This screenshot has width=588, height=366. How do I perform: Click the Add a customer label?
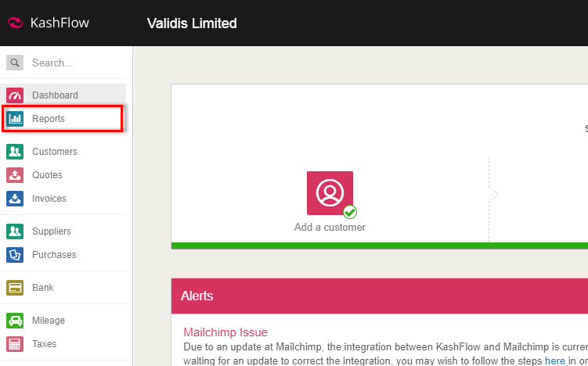point(330,227)
